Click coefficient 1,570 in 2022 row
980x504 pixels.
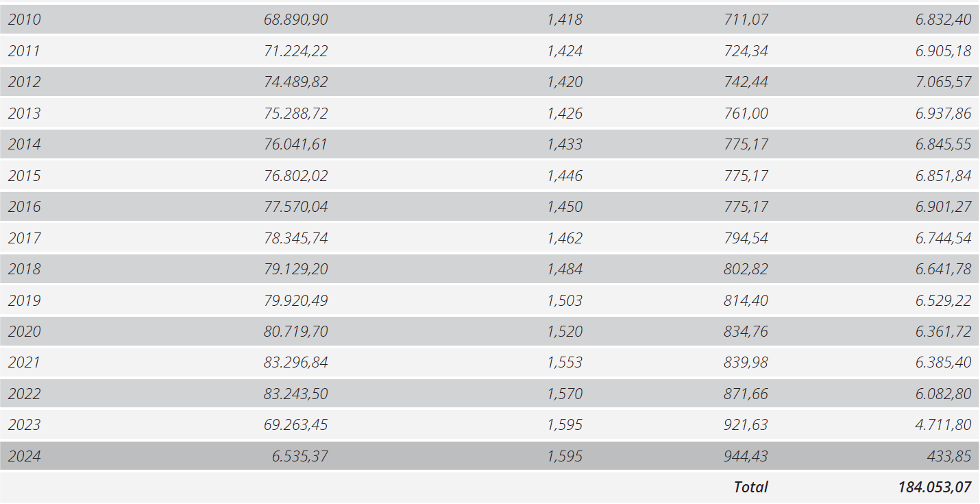[565, 394]
